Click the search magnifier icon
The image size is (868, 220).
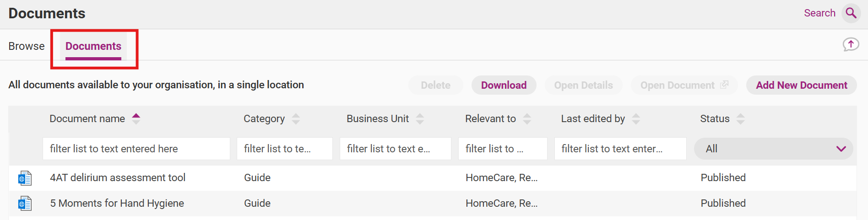pyautogui.click(x=851, y=13)
